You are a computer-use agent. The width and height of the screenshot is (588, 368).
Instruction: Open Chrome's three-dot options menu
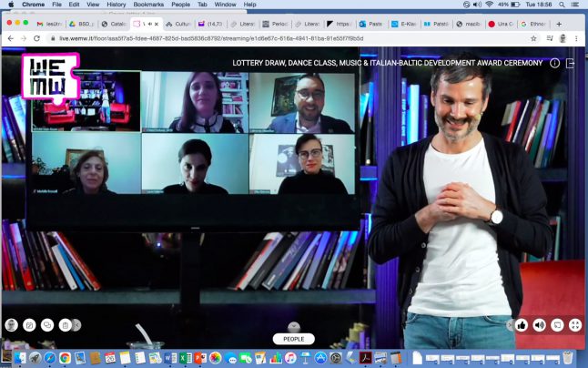click(578, 38)
